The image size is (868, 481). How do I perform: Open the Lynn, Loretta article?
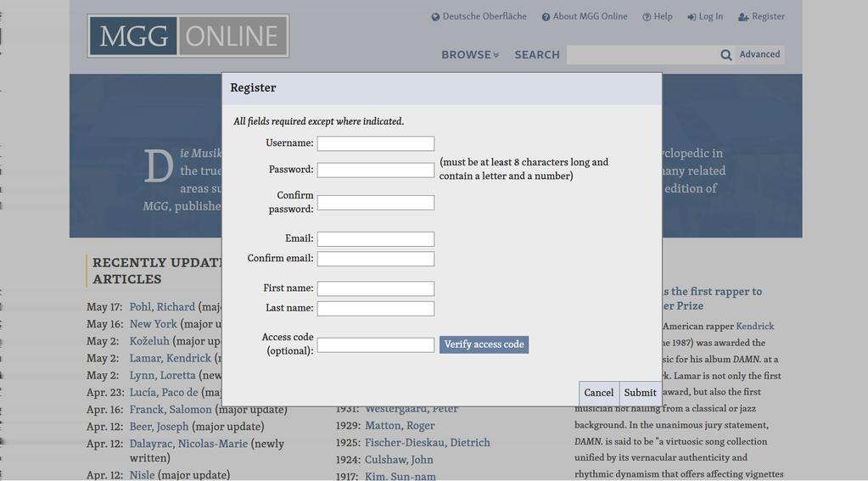(x=163, y=375)
